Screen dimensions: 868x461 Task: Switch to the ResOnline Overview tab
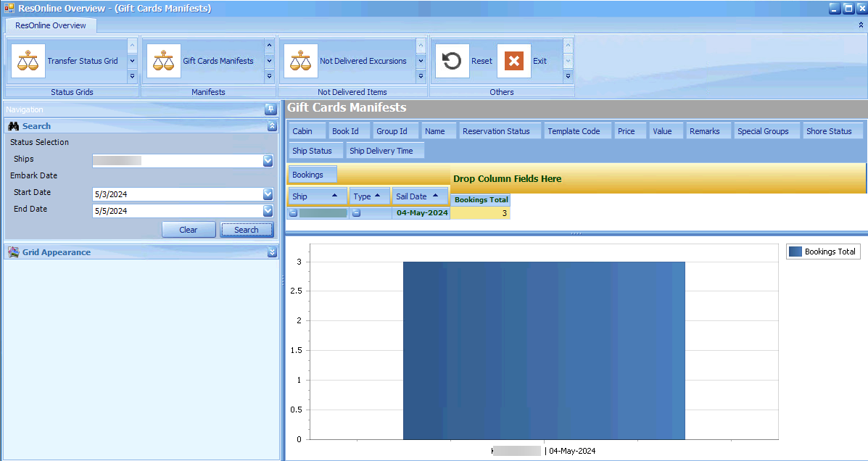[50, 25]
